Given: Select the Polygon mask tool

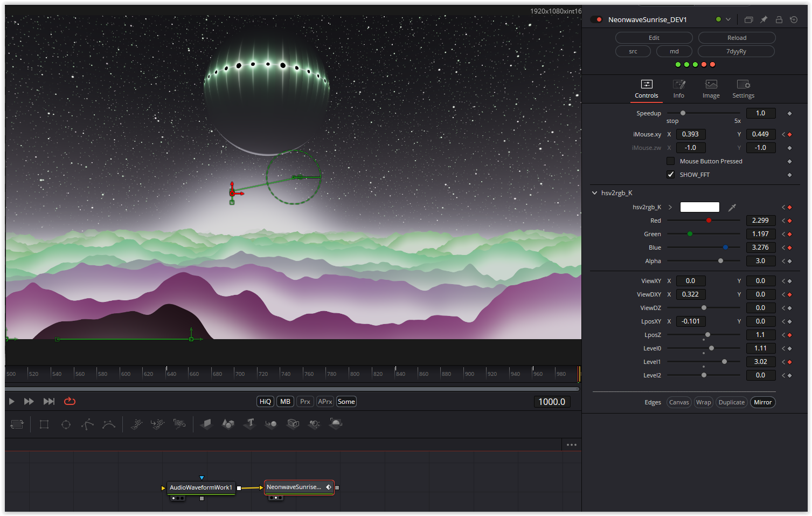Looking at the screenshot, I should [x=87, y=424].
